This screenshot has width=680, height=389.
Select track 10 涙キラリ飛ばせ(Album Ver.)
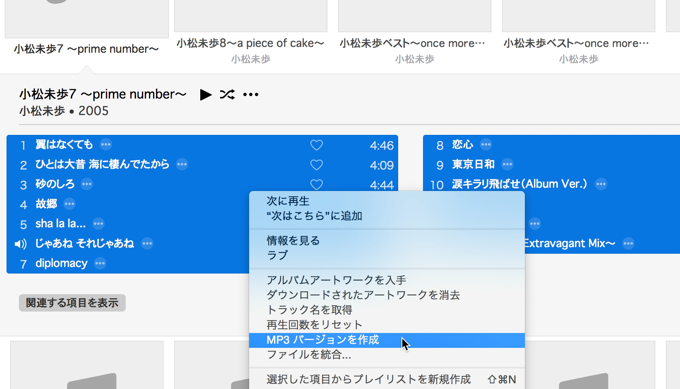tap(551, 184)
